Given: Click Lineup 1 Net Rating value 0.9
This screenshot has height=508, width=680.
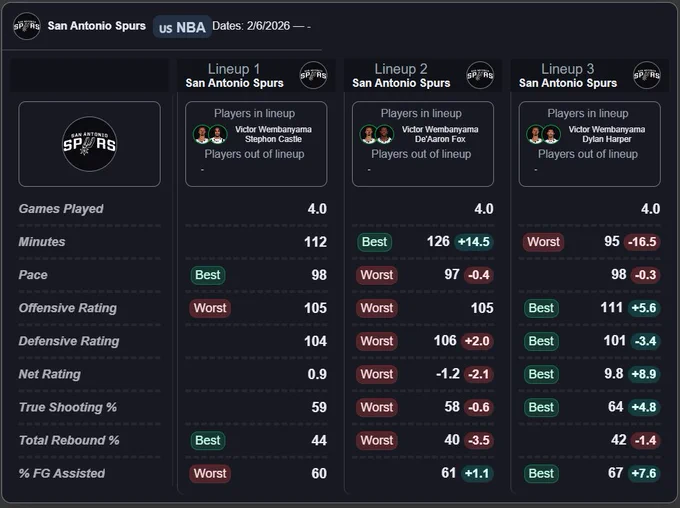Looking at the screenshot, I should tap(317, 374).
